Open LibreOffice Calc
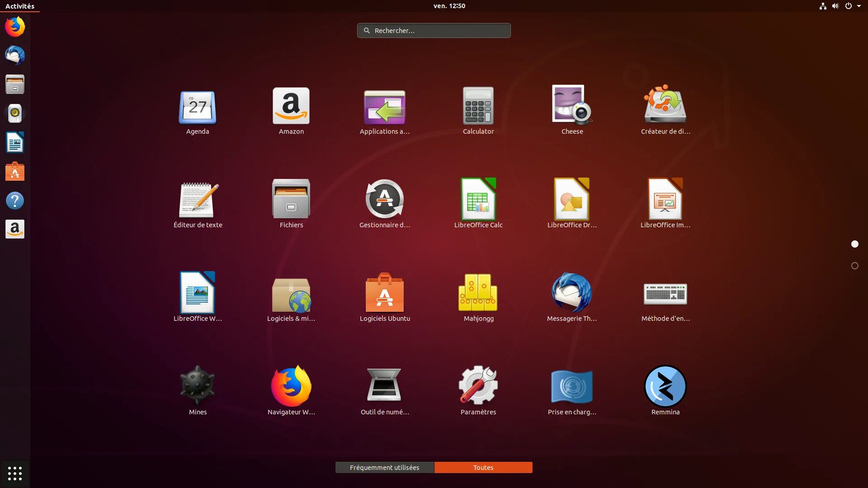This screenshot has height=488, width=868. coord(478,199)
